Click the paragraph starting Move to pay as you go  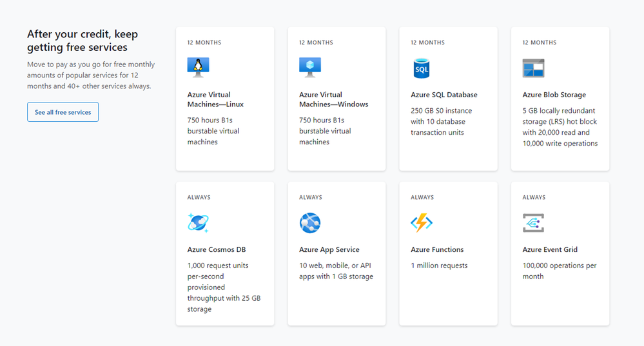[x=91, y=75]
